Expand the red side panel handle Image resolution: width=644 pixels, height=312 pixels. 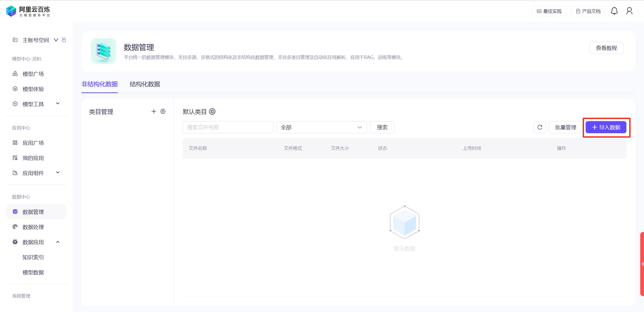click(642, 264)
